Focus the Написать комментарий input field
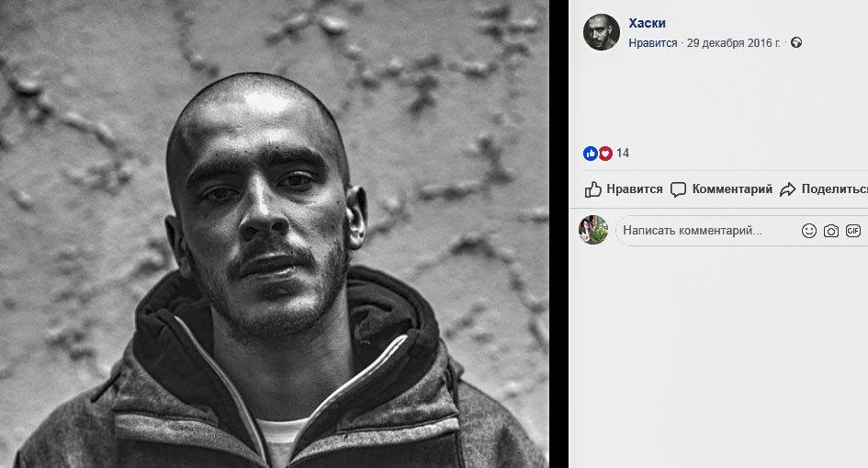The width and height of the screenshot is (868, 468). point(742,231)
